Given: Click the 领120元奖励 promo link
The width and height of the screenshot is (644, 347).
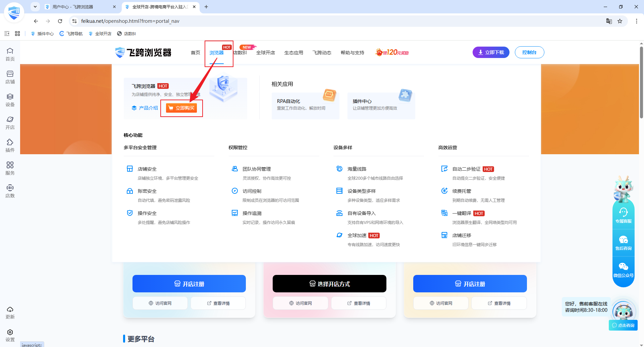Looking at the screenshot, I should pos(392,52).
